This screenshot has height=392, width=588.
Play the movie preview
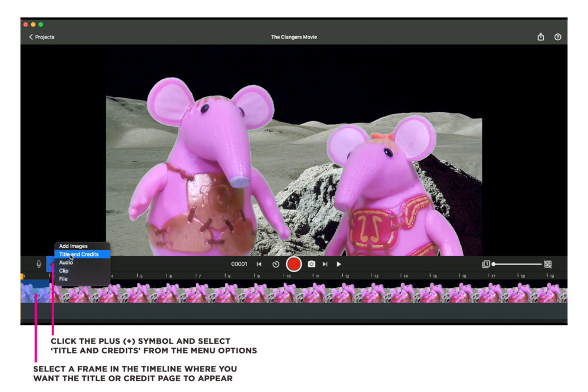point(339,264)
